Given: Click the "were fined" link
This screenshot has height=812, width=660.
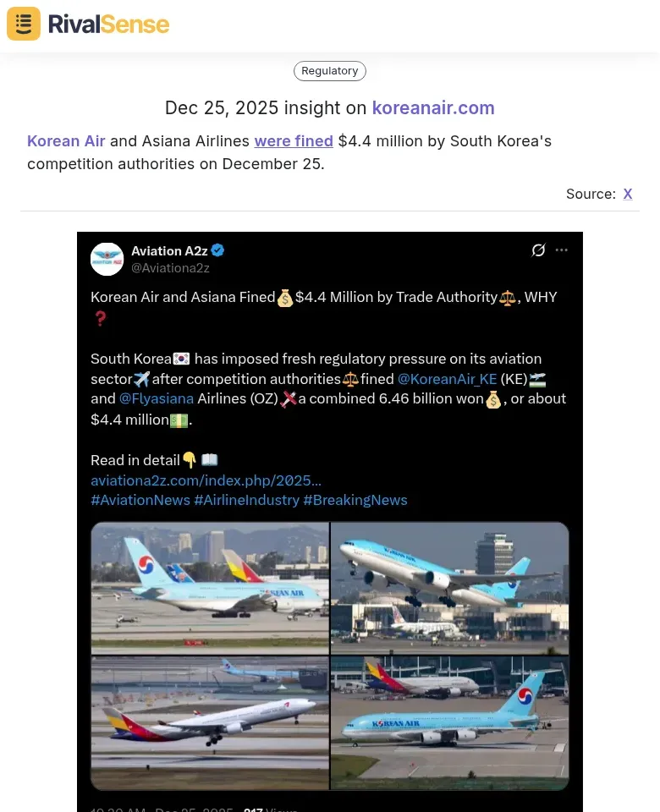Looking at the screenshot, I should coord(294,141).
